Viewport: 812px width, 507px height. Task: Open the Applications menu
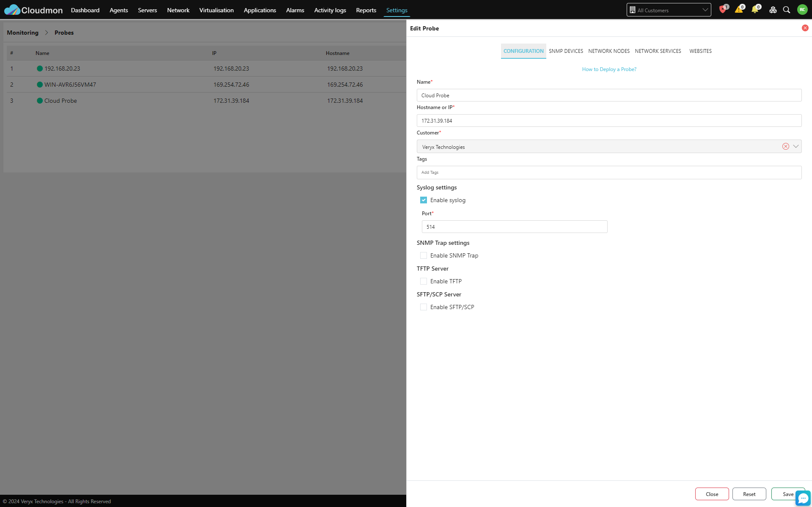click(x=260, y=10)
